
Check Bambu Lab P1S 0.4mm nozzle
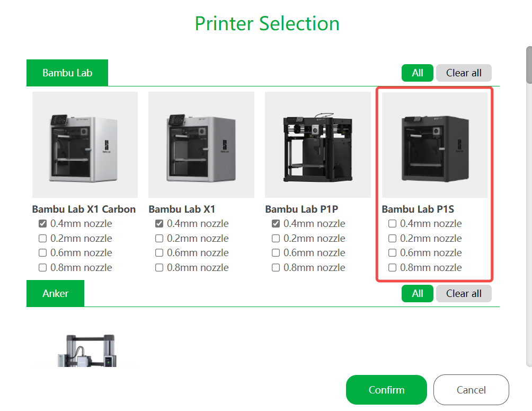pyautogui.click(x=392, y=223)
